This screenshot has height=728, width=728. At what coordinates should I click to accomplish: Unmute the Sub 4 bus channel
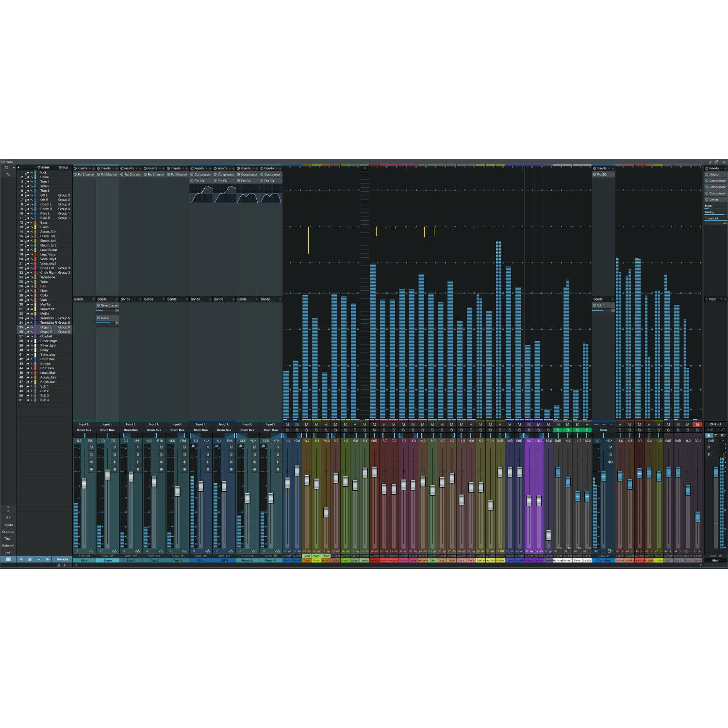click(697, 425)
